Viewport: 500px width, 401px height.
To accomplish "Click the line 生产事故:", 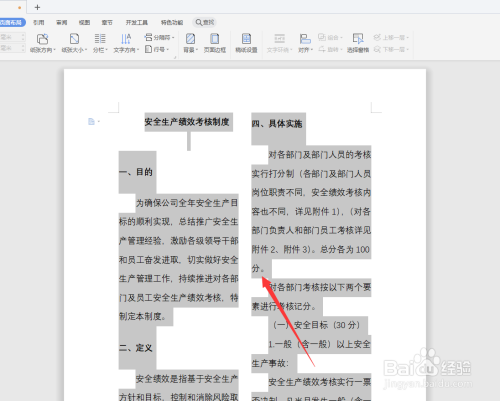I will click(x=270, y=363).
